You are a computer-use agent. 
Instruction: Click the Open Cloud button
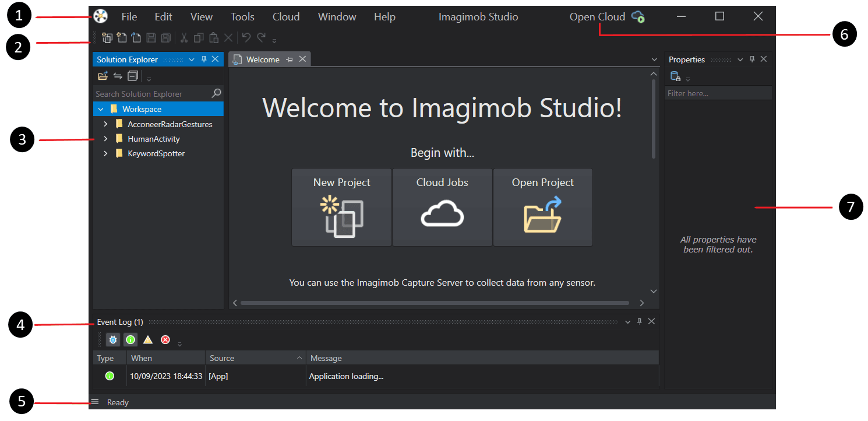click(607, 17)
